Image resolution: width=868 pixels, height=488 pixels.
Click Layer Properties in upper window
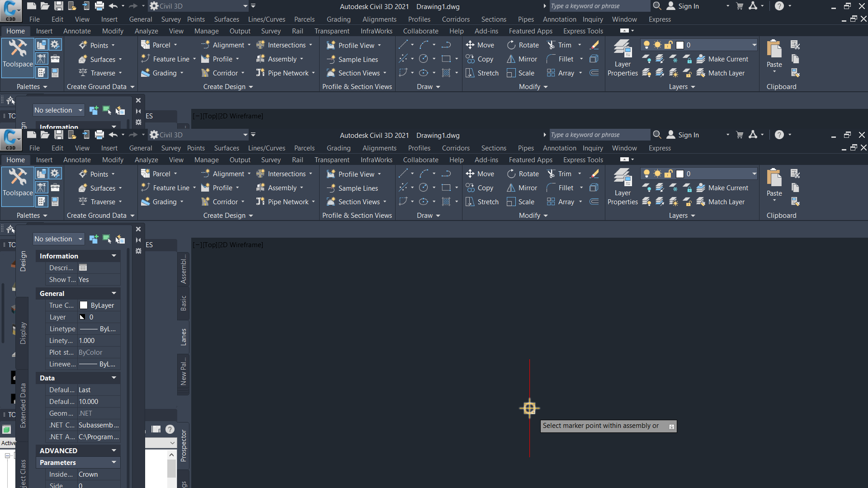[x=623, y=57]
